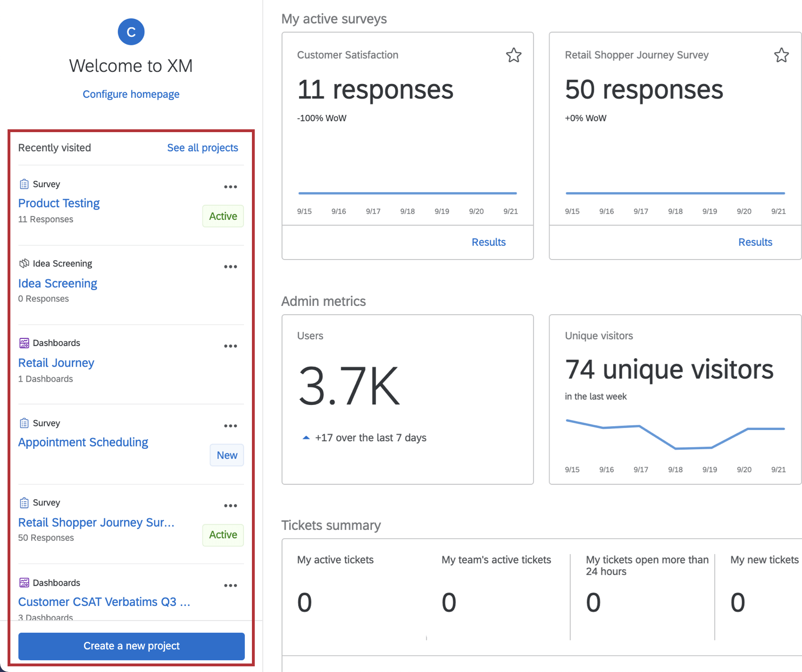
Task: Open Customer CSAT Verbatims options menu
Action: pyautogui.click(x=231, y=585)
